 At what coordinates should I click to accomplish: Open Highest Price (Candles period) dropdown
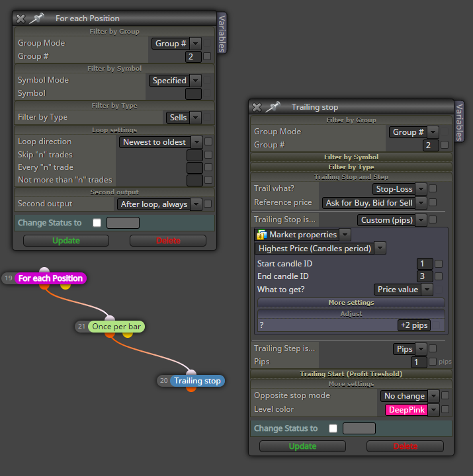[x=380, y=249]
